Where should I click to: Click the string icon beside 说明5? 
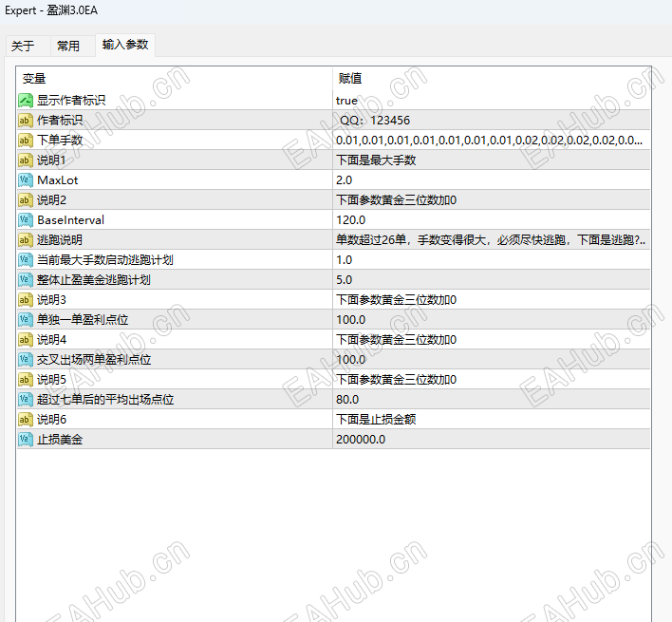(26, 380)
